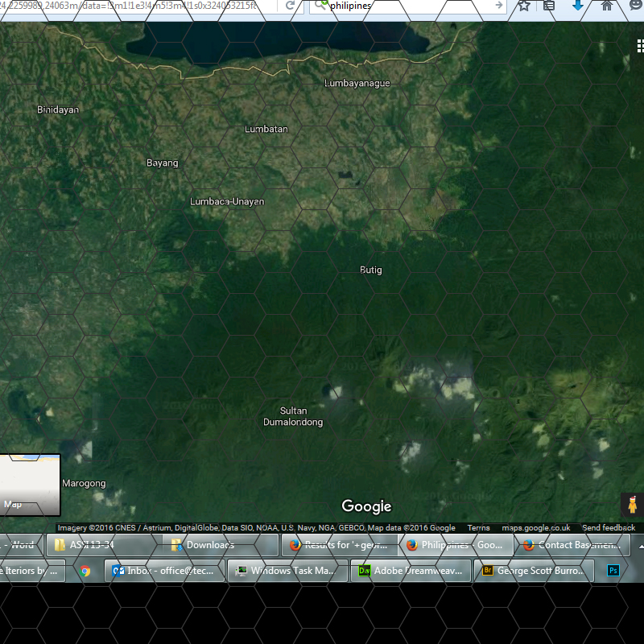The image size is (644, 644).
Task: Open the ASSI13-34 folder taskbar item
Action: tap(105, 545)
